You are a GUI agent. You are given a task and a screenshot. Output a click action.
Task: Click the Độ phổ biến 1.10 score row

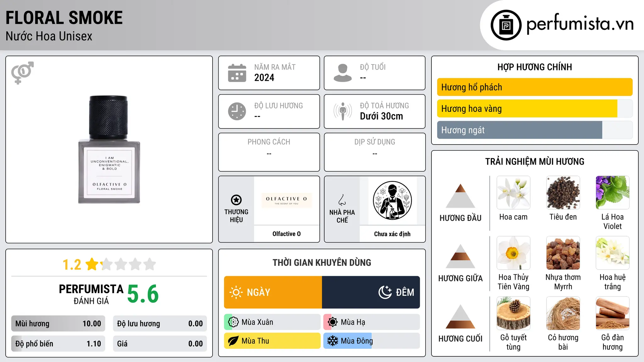[x=58, y=344]
